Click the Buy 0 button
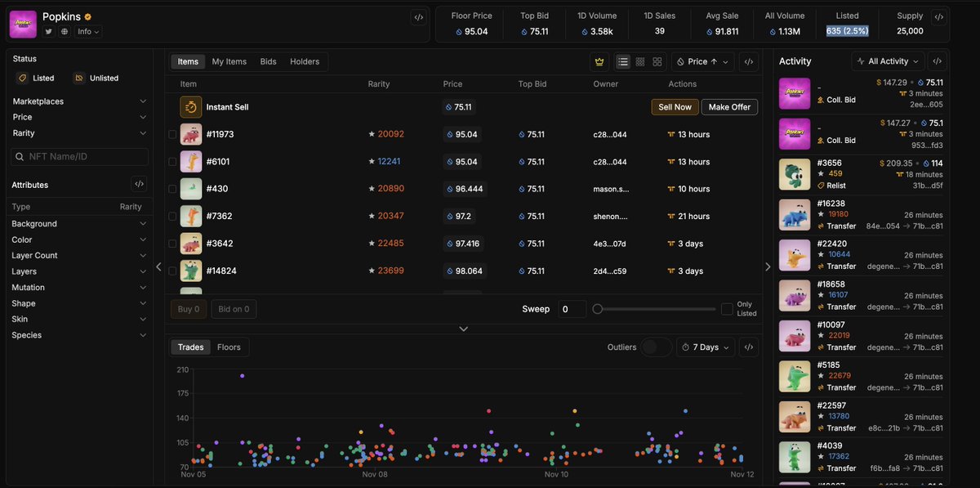 [189, 309]
